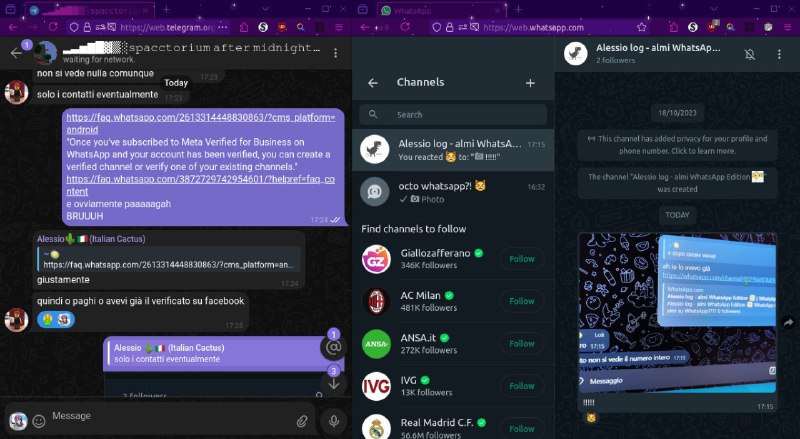Open Alessio log channel options menu

pyautogui.click(x=779, y=54)
